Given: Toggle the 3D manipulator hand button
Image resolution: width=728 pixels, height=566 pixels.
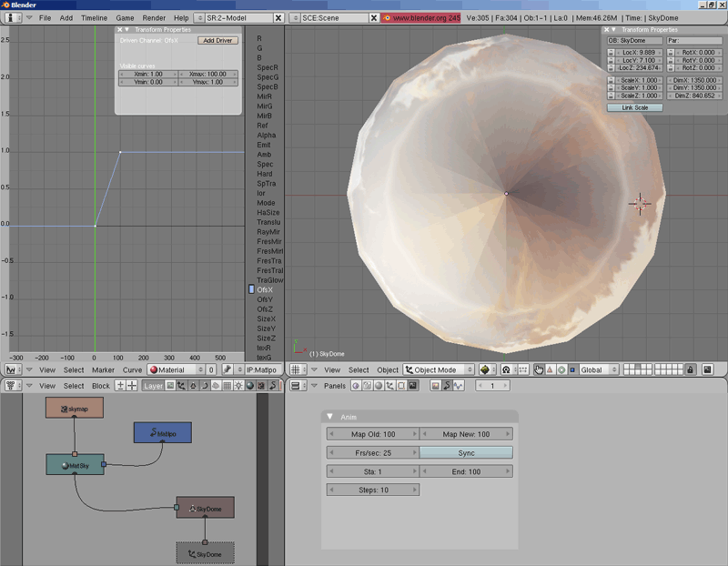Looking at the screenshot, I should point(539,369).
